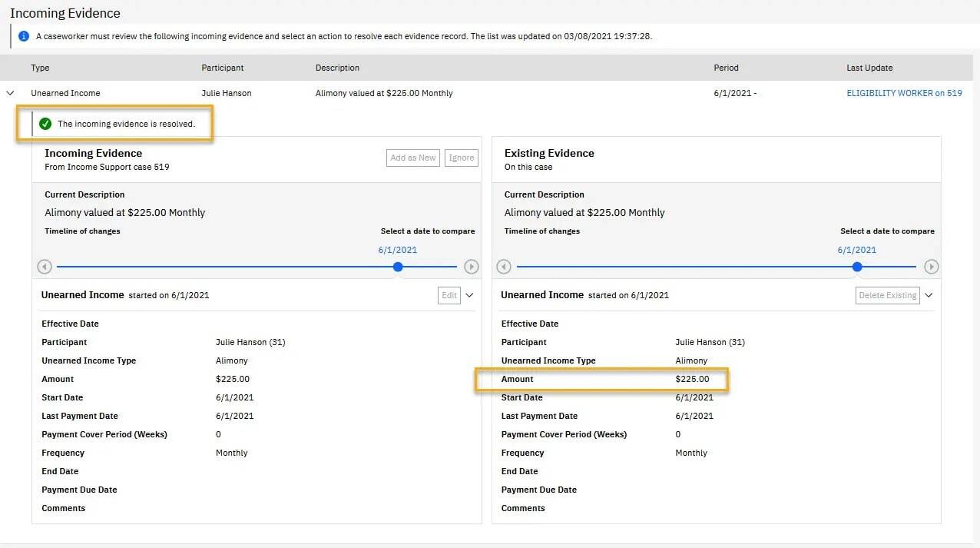Click Julie Hanson (31) in Existing Evidence panel

[710, 342]
